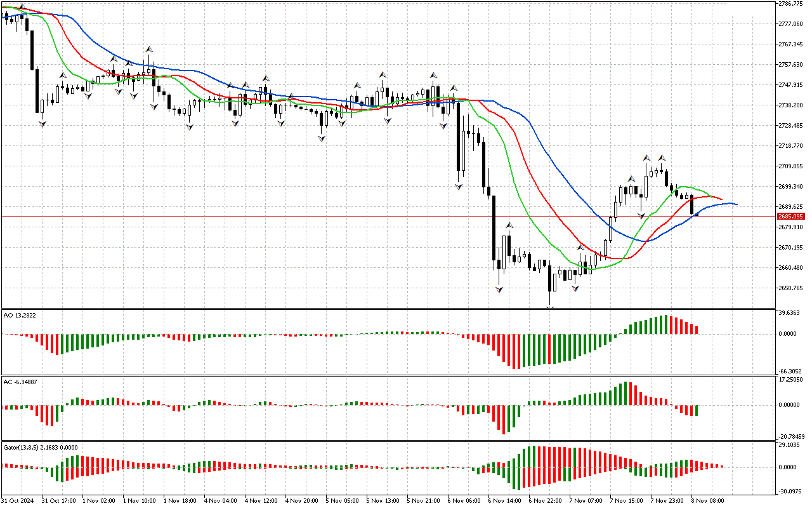Click the 2757.630 price scale value
Screen dimensions: 812x508
(x=792, y=65)
